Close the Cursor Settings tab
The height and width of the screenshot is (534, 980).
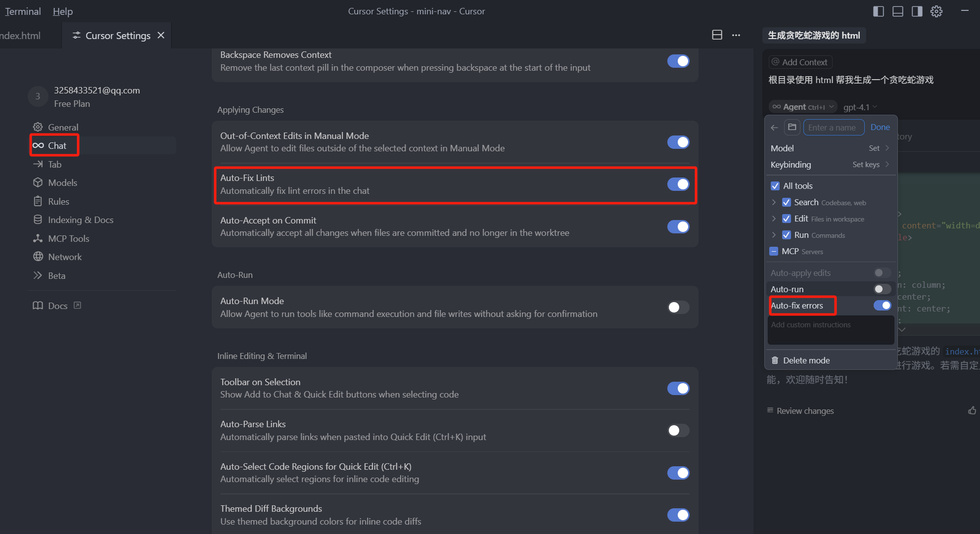(x=161, y=35)
